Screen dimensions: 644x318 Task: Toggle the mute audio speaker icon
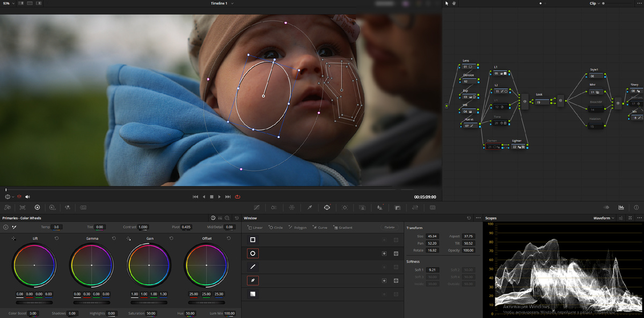[27, 197]
